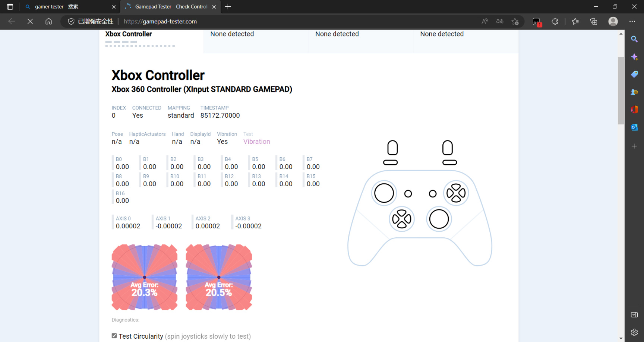
Task: Click the AXIS 0 value 0.00002
Action: coord(128,226)
